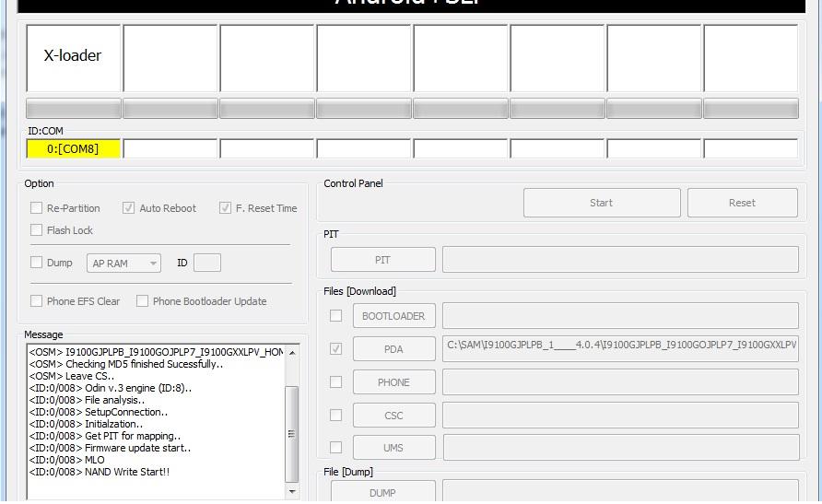Click the UMS file button
The height and width of the screenshot is (504, 822).
pyautogui.click(x=393, y=448)
